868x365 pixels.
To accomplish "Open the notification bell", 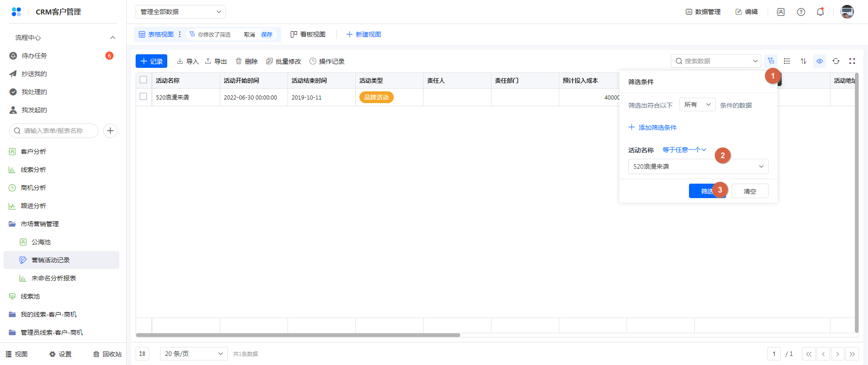I will pos(820,12).
